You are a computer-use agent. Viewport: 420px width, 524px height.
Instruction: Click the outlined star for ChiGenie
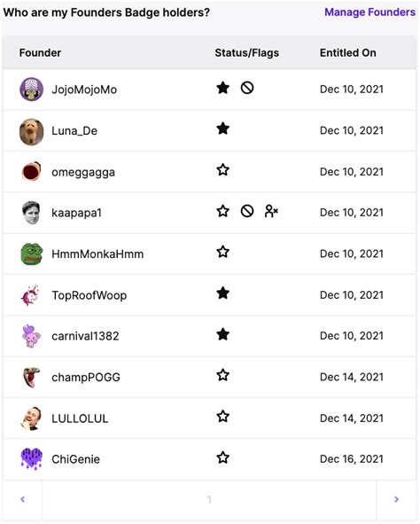coord(222,458)
